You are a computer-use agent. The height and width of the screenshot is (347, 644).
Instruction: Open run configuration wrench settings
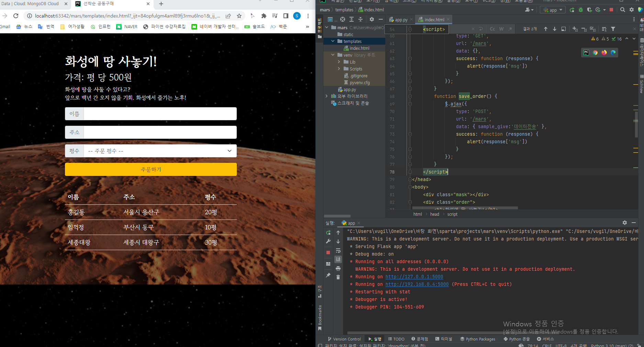[x=328, y=241]
